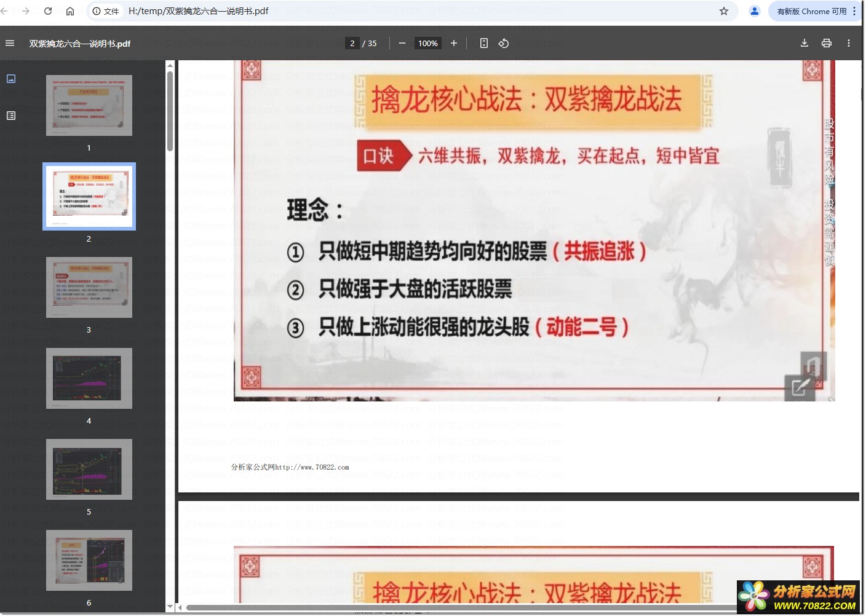Zoom out with the minus button

pyautogui.click(x=402, y=43)
